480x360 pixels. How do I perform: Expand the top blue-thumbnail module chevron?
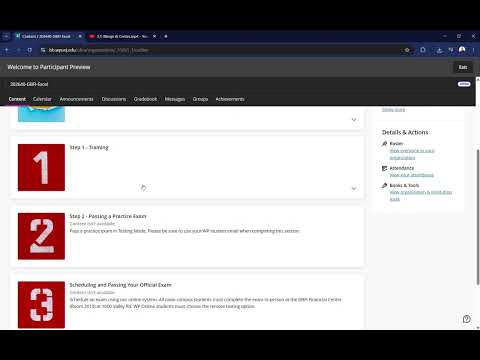point(354,119)
